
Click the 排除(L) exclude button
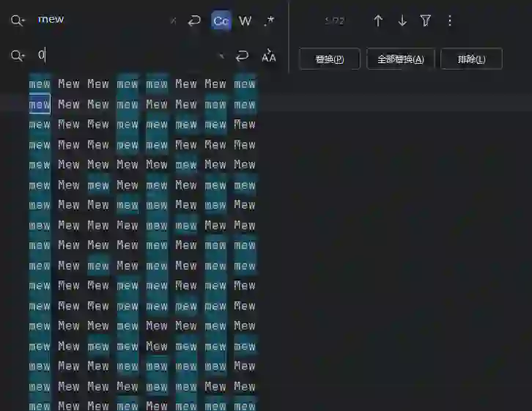point(471,59)
